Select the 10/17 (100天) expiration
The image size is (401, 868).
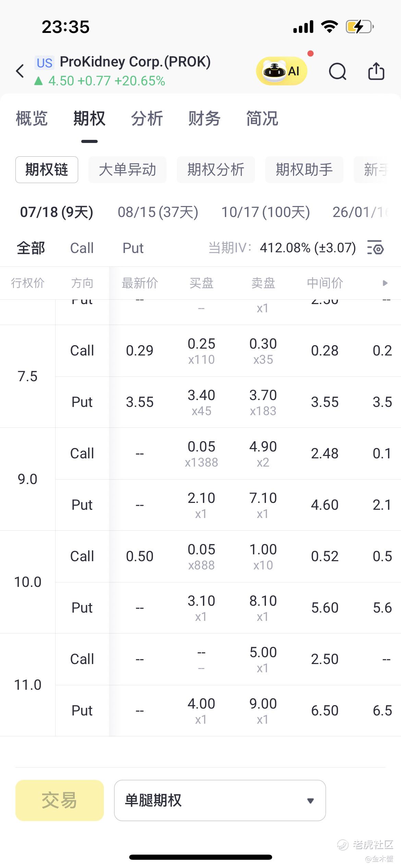point(266,212)
